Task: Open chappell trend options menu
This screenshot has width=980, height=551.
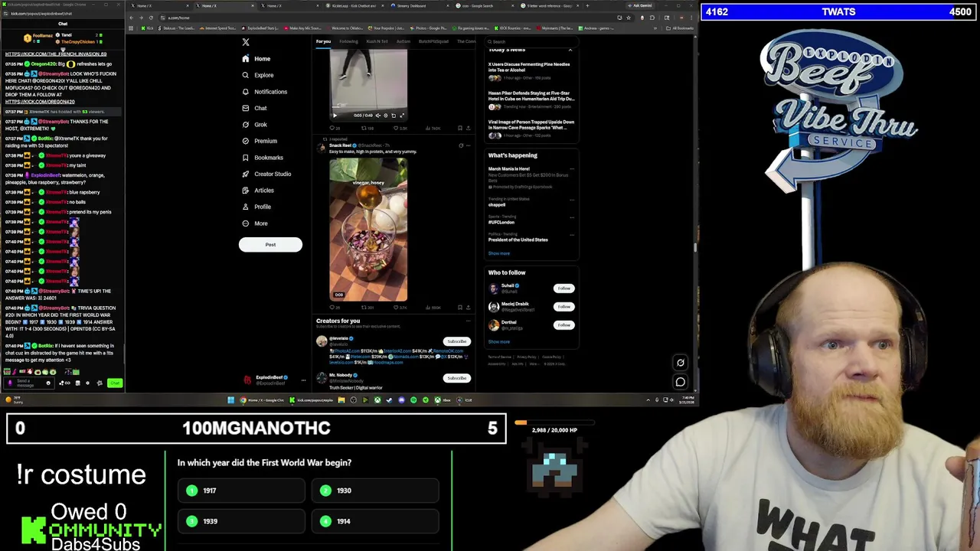Action: click(572, 200)
